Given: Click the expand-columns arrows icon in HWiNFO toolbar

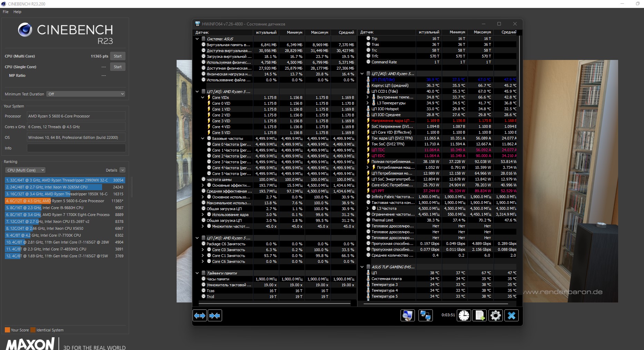Looking at the screenshot, I should (200, 316).
